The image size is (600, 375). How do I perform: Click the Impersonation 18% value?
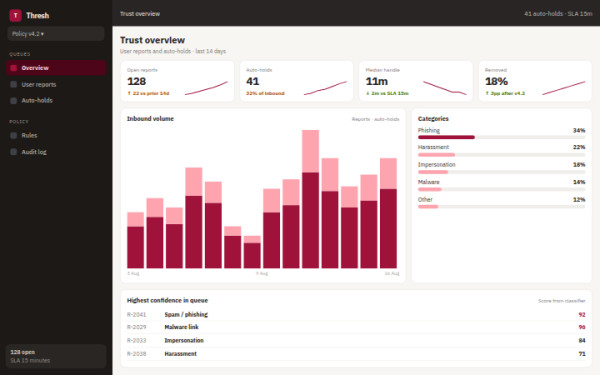pos(579,165)
